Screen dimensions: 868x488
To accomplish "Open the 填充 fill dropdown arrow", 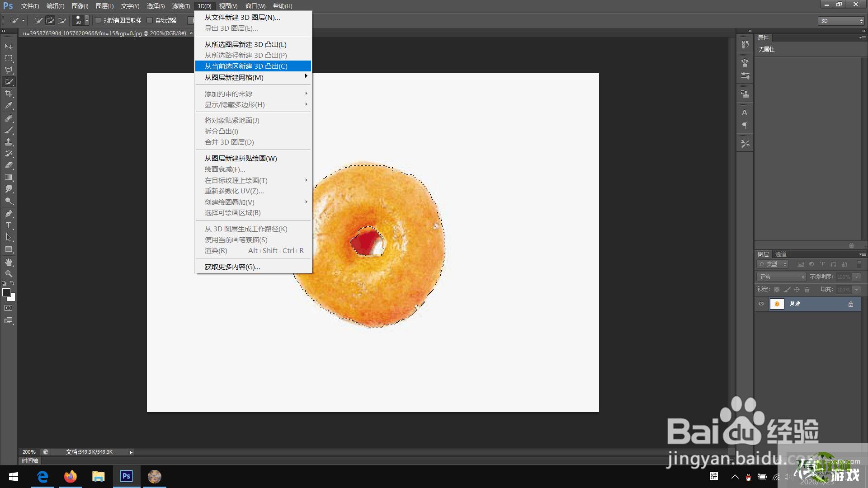I will [856, 290].
